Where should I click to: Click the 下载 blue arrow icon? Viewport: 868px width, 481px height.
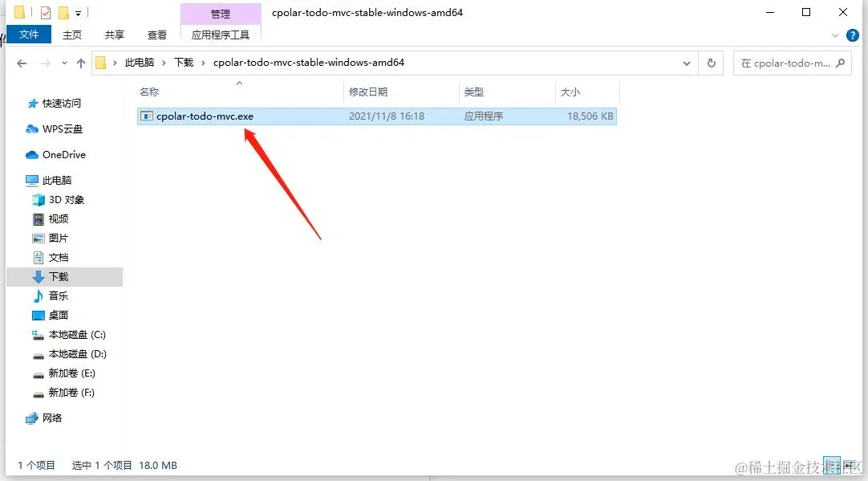39,276
